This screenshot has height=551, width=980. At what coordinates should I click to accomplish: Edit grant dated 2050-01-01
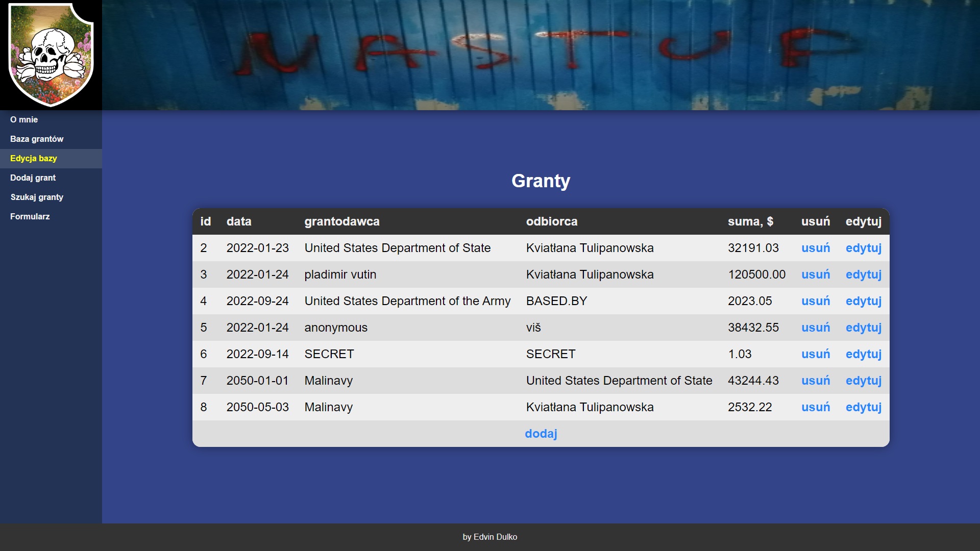pos(864,381)
